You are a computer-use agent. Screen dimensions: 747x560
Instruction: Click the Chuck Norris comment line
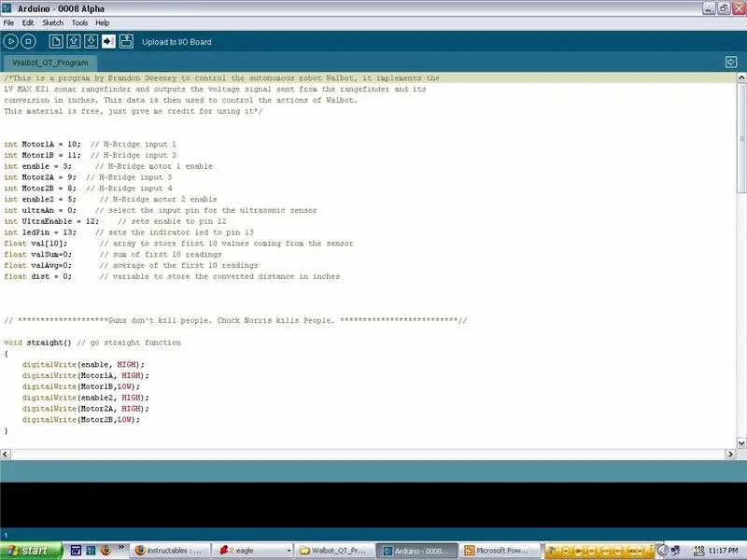coord(235,320)
